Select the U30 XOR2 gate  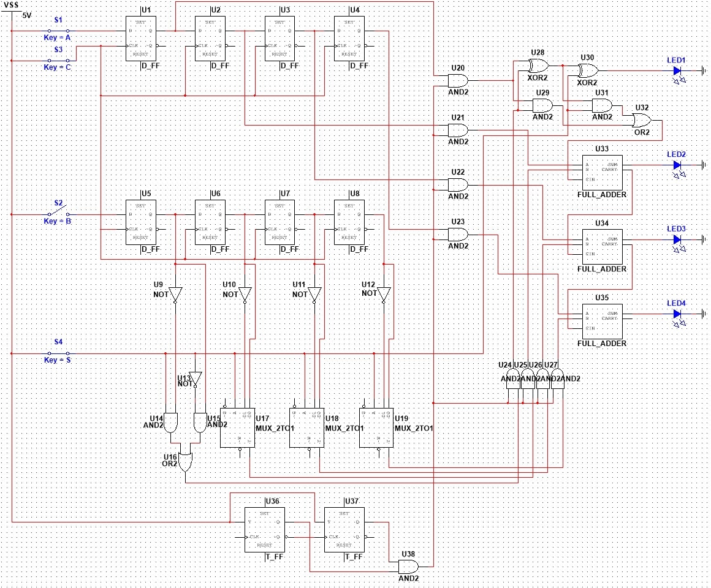tap(588, 70)
